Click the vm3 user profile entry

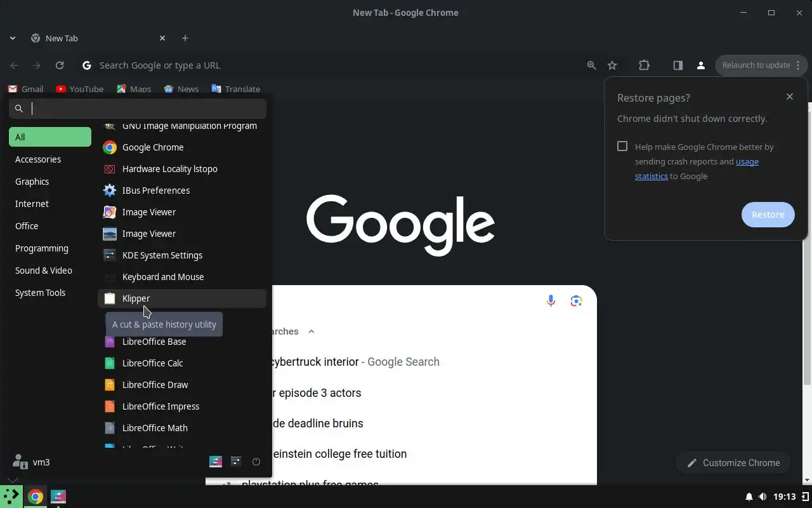coord(31,462)
